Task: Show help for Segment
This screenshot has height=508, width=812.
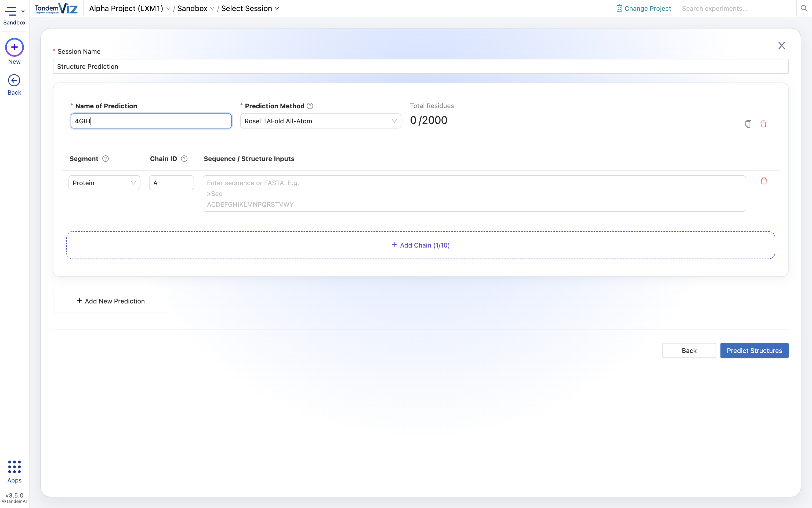Action: 105,159
